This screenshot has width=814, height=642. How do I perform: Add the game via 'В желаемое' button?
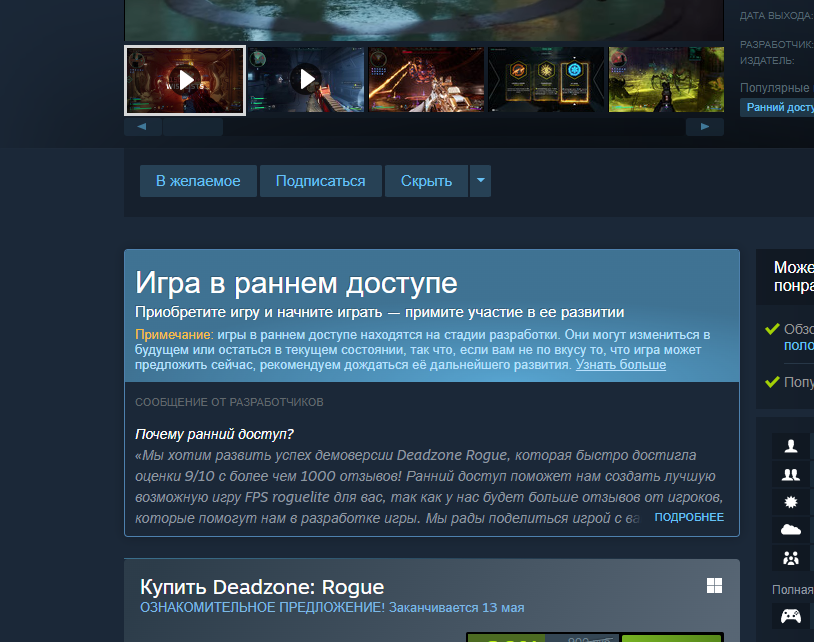(x=198, y=181)
